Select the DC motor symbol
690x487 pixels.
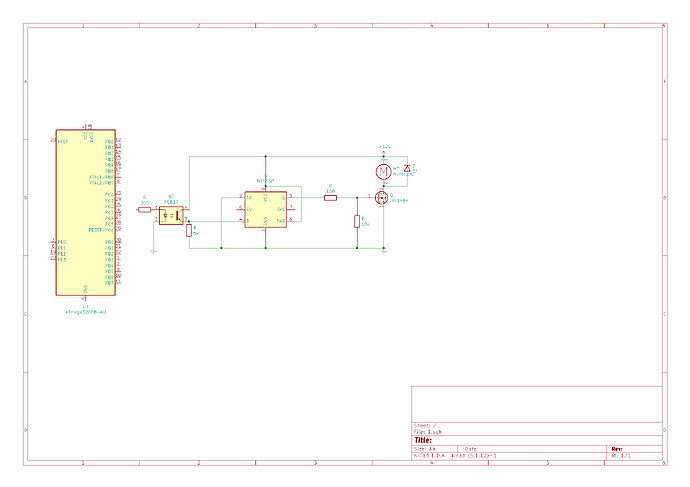click(x=383, y=172)
